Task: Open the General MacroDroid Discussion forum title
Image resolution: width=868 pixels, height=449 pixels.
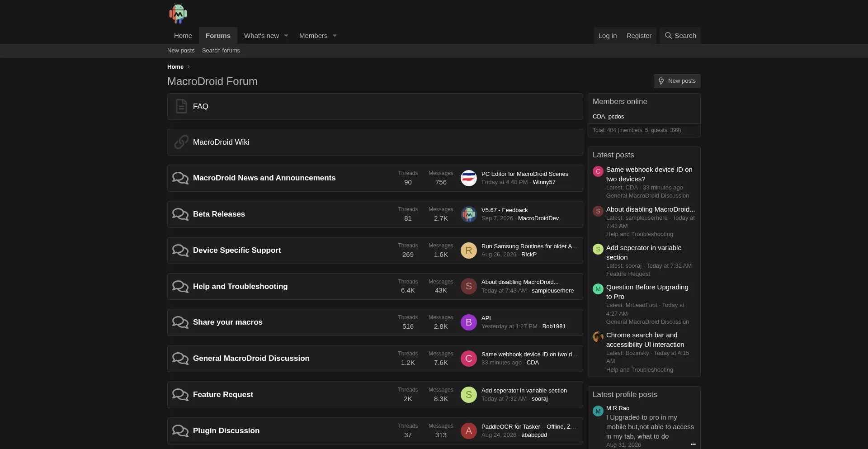Action: (251, 359)
